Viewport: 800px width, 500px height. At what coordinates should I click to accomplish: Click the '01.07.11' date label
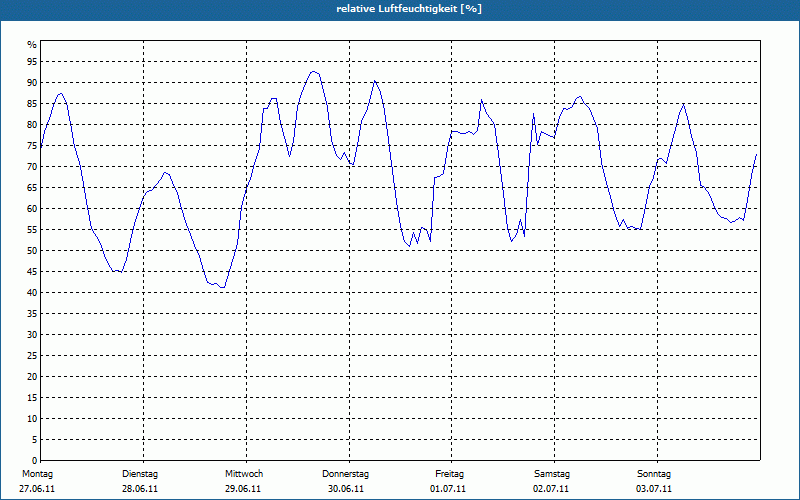coord(448,489)
